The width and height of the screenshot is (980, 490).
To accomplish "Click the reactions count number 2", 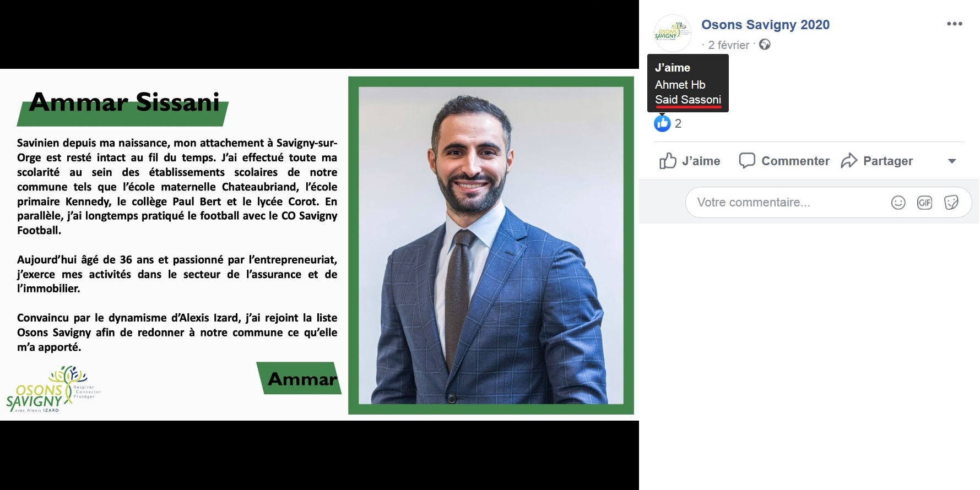I will (678, 123).
